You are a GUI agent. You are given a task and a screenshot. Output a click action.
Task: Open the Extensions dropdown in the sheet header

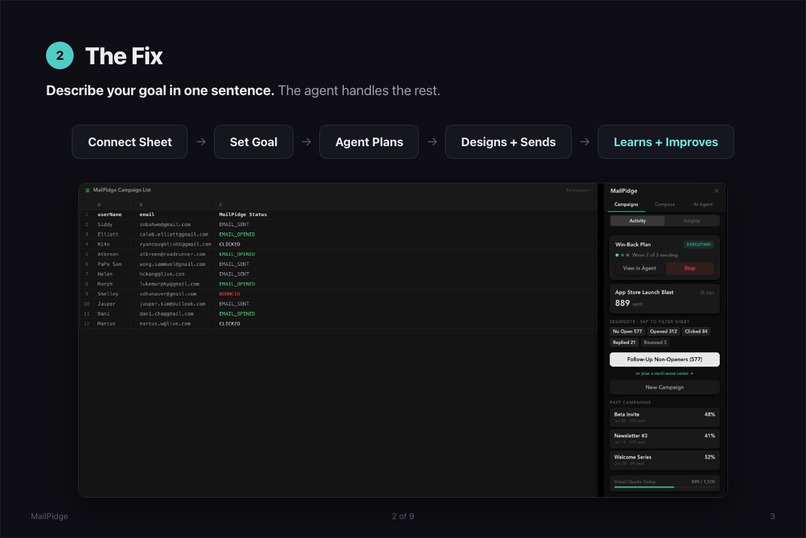pyautogui.click(x=578, y=191)
